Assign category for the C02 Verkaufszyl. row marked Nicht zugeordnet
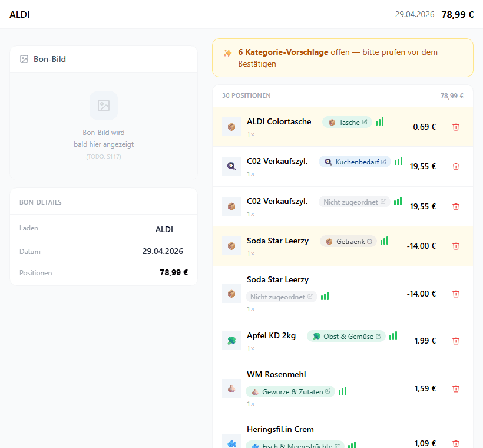The width and height of the screenshot is (483, 448). (x=354, y=202)
